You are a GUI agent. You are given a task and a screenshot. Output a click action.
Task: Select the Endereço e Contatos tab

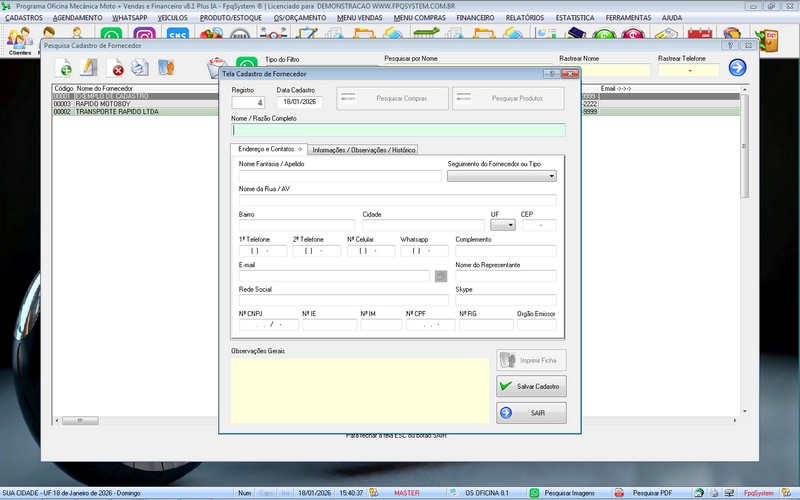pyautogui.click(x=268, y=149)
